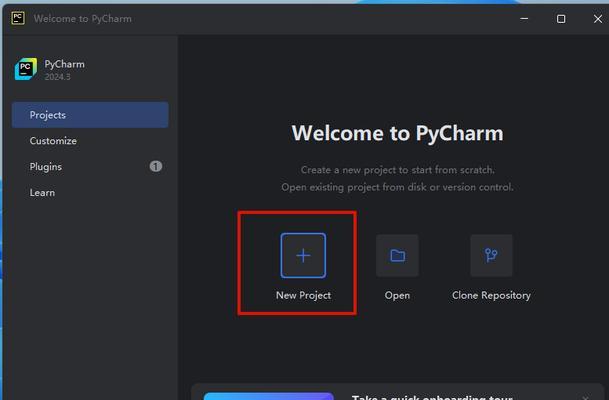Click the Clone Repository label

point(491,296)
